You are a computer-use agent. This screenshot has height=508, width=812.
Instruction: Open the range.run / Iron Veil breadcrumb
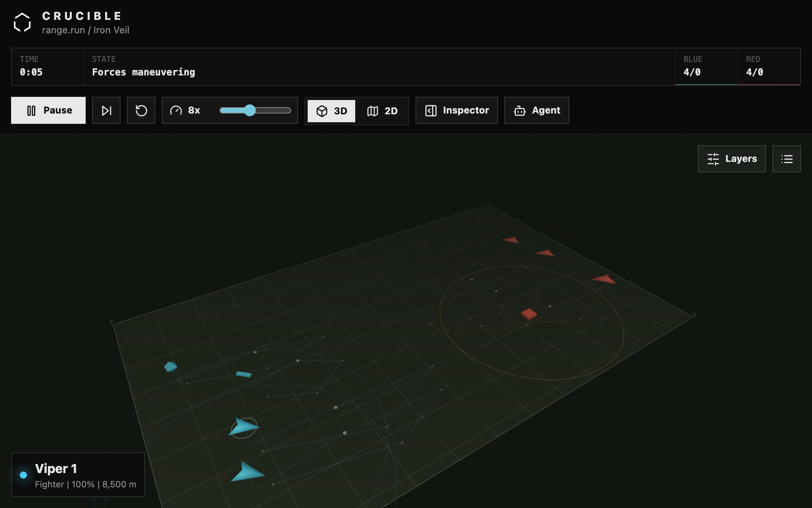[x=86, y=30]
